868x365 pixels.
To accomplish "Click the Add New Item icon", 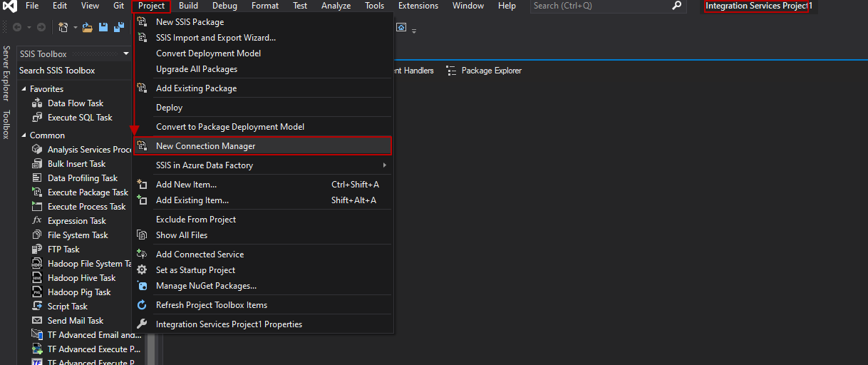I will pos(141,185).
